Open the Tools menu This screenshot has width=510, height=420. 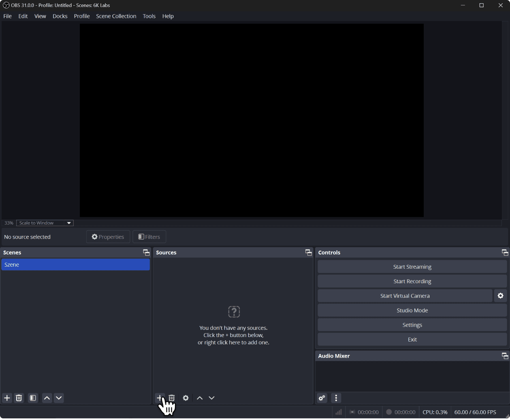pos(149,16)
